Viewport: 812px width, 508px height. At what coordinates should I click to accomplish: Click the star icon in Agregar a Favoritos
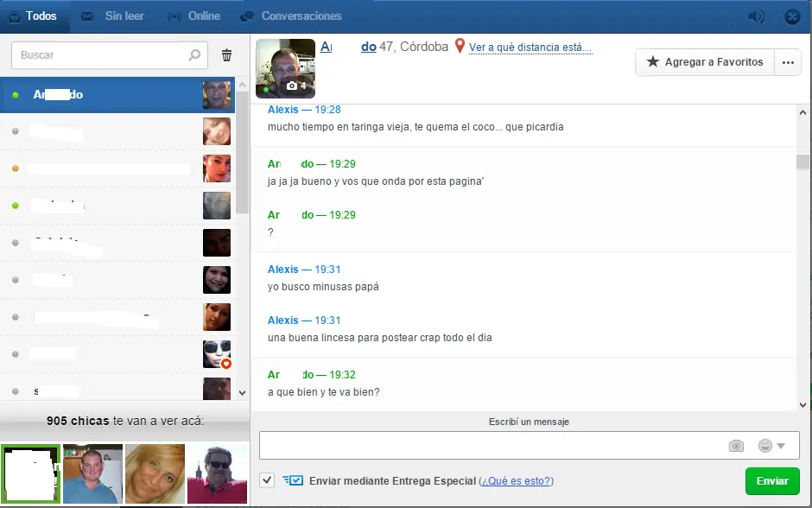tap(652, 61)
